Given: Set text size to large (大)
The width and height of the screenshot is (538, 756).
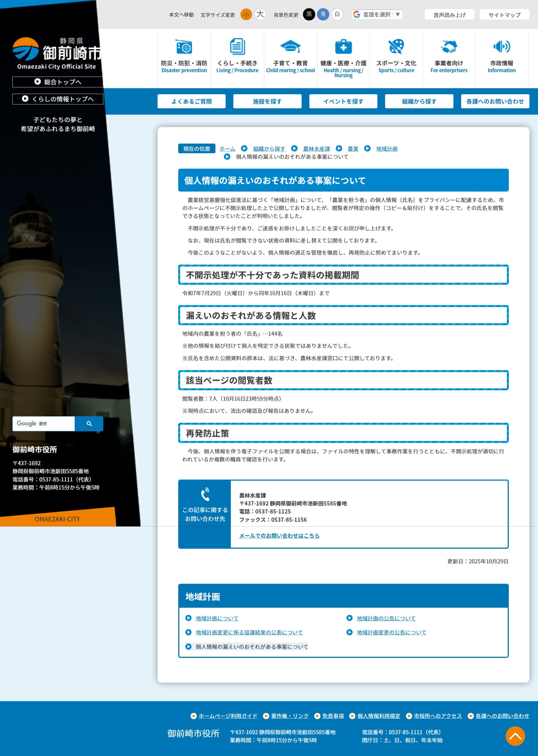Looking at the screenshot, I should tap(260, 14).
